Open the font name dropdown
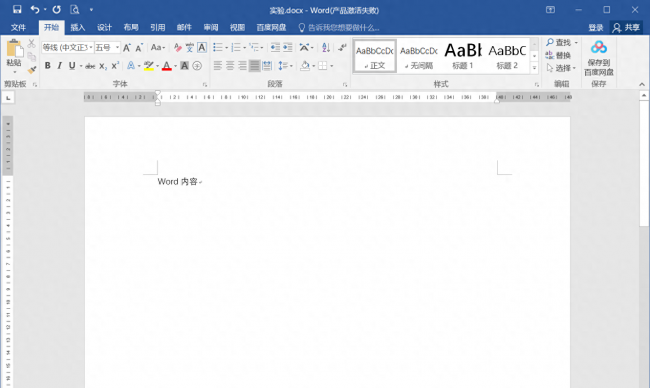650x388 pixels. point(91,48)
